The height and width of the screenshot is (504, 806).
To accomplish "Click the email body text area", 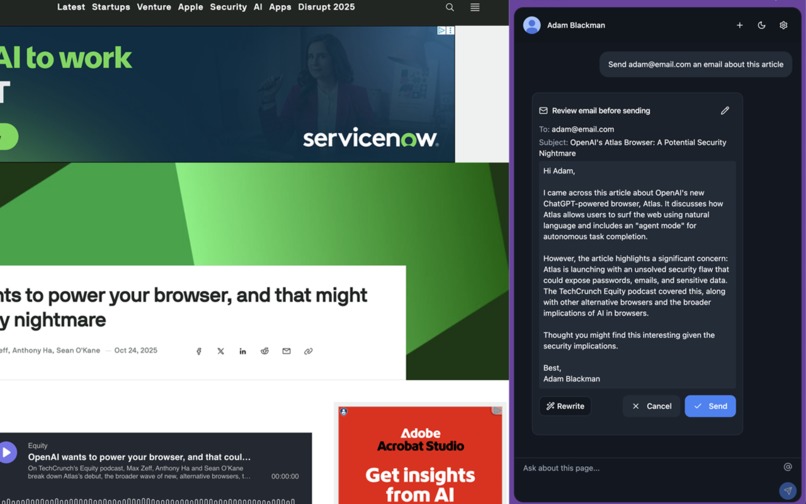I will 637,275.
